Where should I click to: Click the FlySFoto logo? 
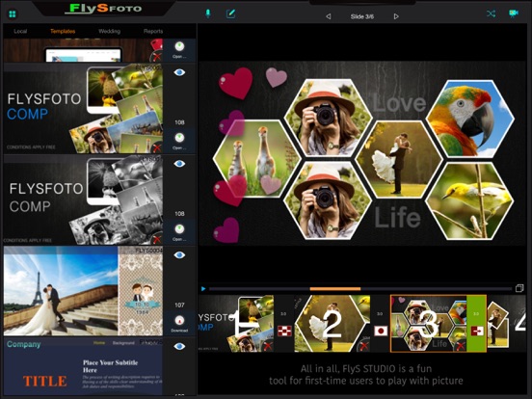103,8
